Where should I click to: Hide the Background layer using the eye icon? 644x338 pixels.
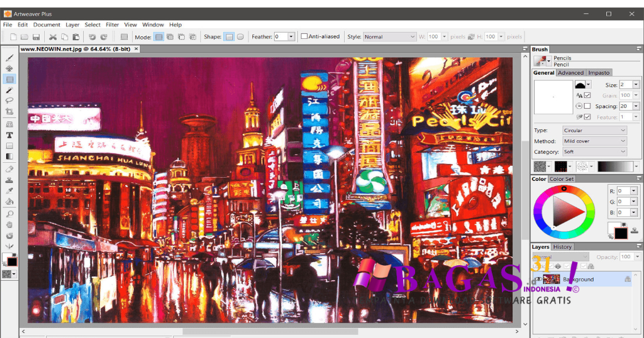538,280
